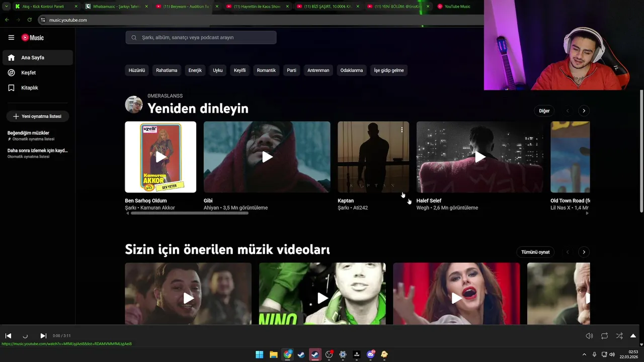Play the first recommended music video
The height and width of the screenshot is (362, 644).
(188, 294)
